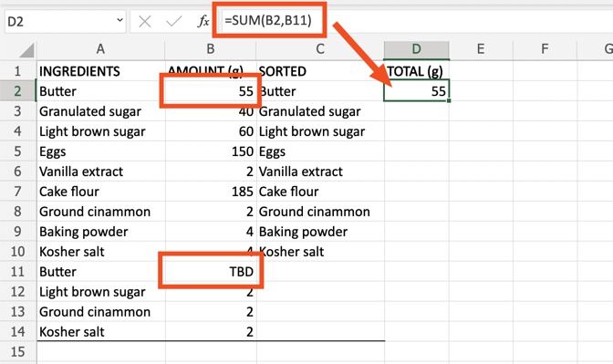Select all cells using the corner triangle
613x364 pixels.
click(x=27, y=50)
